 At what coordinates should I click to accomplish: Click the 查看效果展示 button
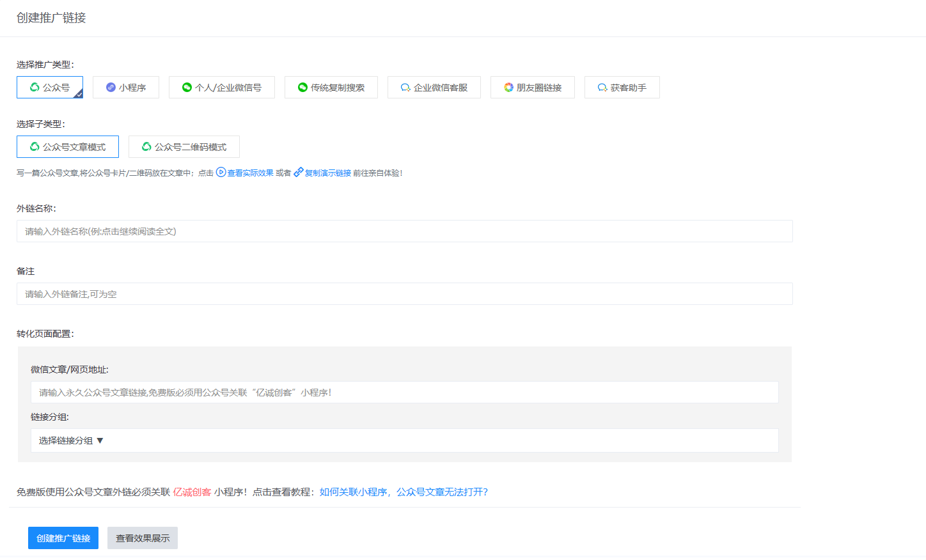tap(142, 538)
